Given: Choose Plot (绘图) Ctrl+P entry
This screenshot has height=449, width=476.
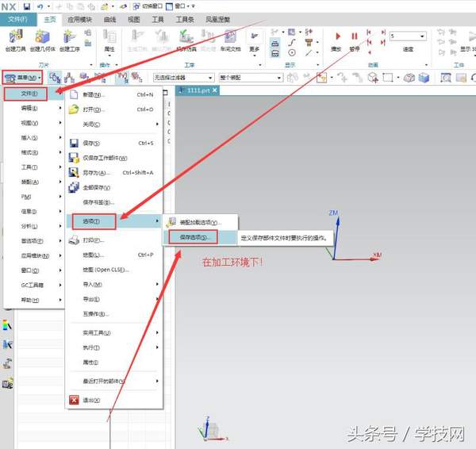Looking at the screenshot, I should tap(113, 255).
